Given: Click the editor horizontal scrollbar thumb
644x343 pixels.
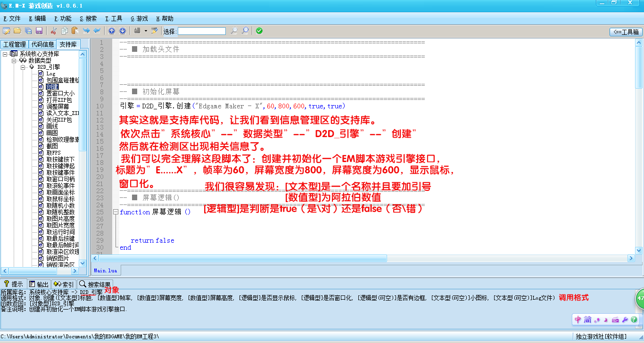Looking at the screenshot, I should coord(243,258).
